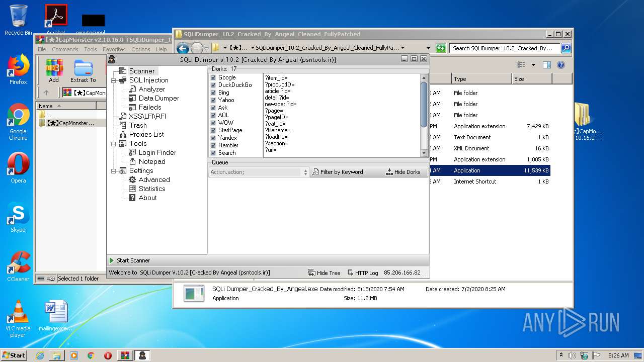
Task: Uncheck the Yandex checkbox
Action: pos(213,138)
